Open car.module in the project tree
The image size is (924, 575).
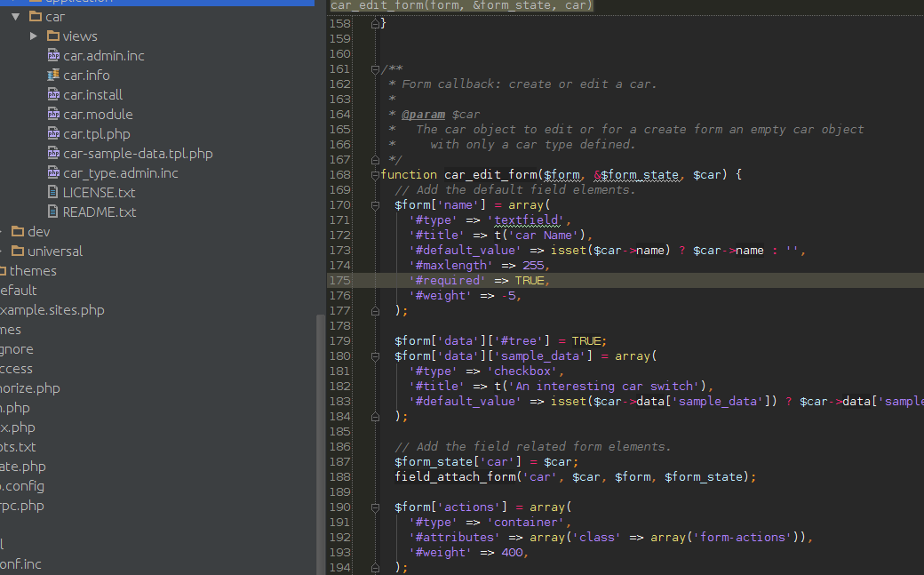point(98,114)
